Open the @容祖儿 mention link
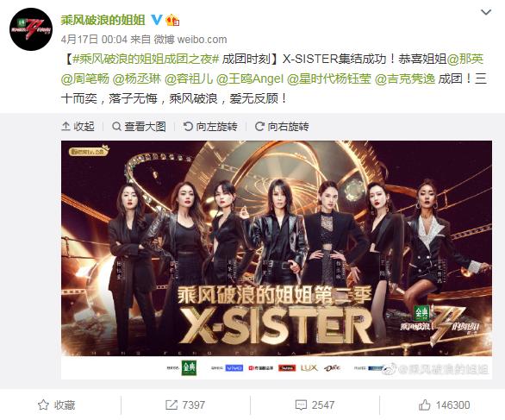The width and height of the screenshot is (505, 420). click(x=189, y=79)
